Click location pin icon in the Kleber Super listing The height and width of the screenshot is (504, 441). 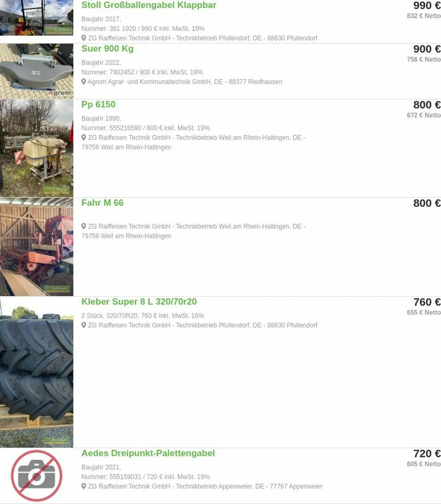pyautogui.click(x=84, y=325)
